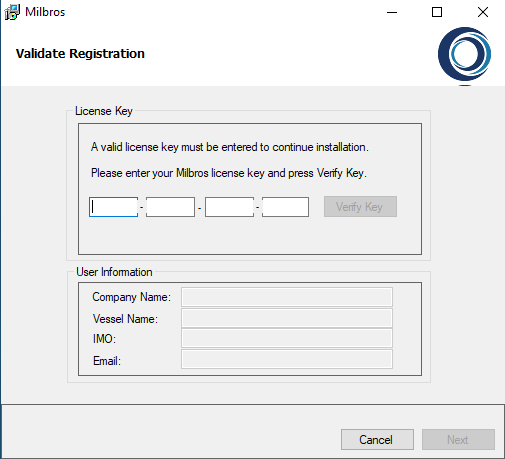The image size is (505, 459).
Task: Click the 'Email:' label
Action: [107, 361]
